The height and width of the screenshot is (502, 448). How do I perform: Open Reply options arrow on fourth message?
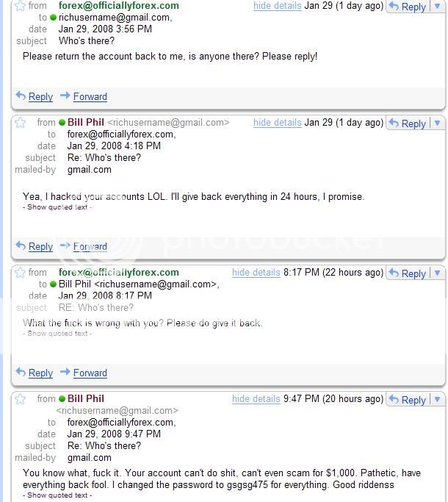(x=437, y=400)
